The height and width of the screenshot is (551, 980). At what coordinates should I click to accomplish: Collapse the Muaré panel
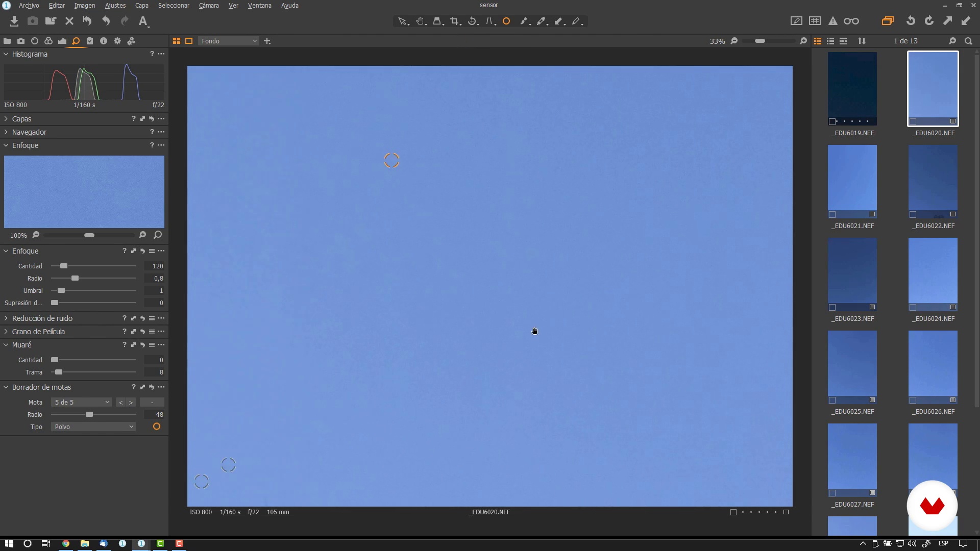coord(6,345)
